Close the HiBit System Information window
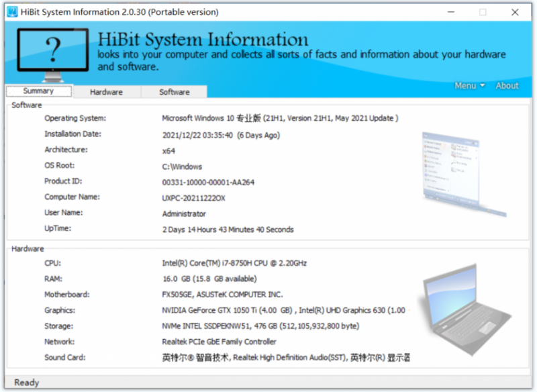 click(515, 12)
